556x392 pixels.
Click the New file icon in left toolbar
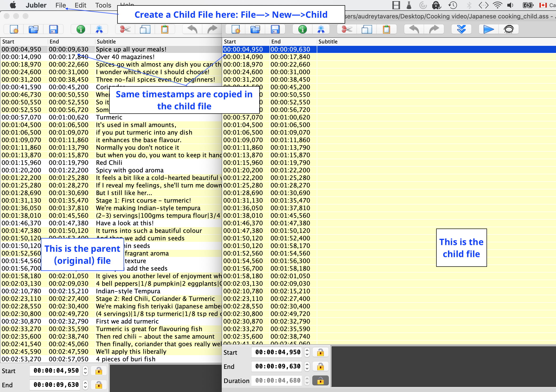14,29
